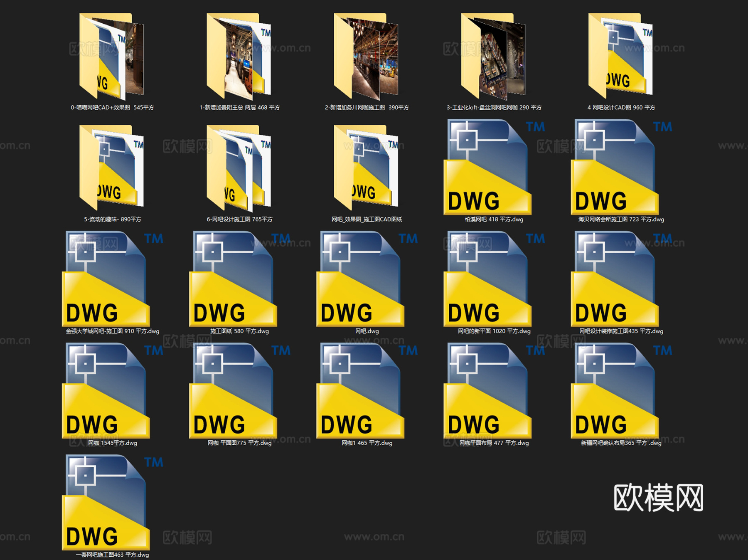Click the file name "海贝网络会所施工图 723 平方.dwg"
Viewport: 748px width, 560px height.
(621, 219)
